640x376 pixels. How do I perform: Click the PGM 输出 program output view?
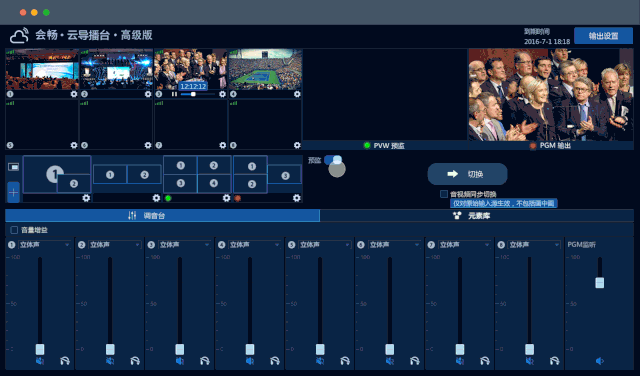tap(551, 95)
